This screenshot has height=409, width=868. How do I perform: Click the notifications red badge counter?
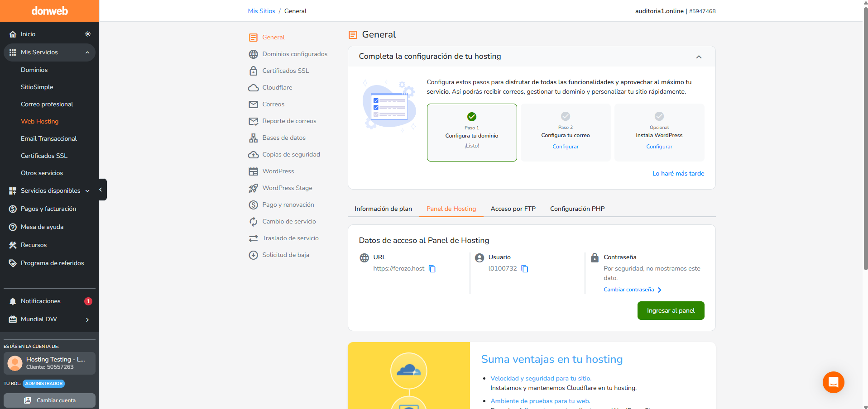[88, 301]
